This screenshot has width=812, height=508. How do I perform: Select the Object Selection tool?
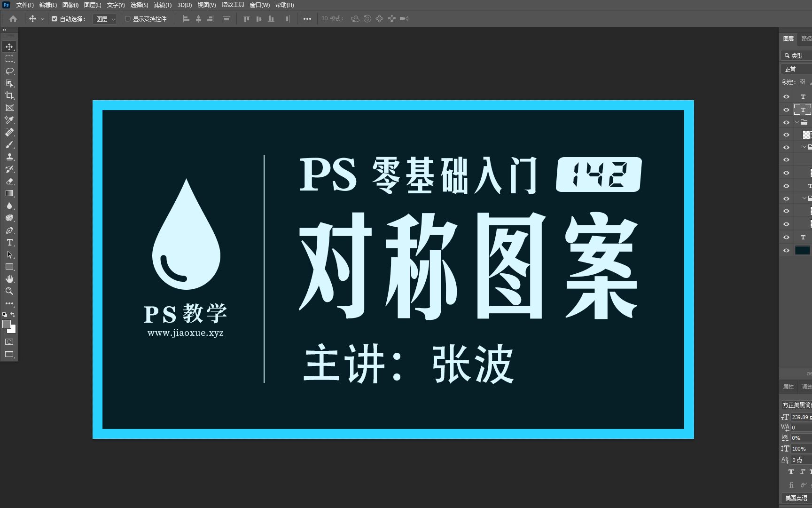pos(9,83)
